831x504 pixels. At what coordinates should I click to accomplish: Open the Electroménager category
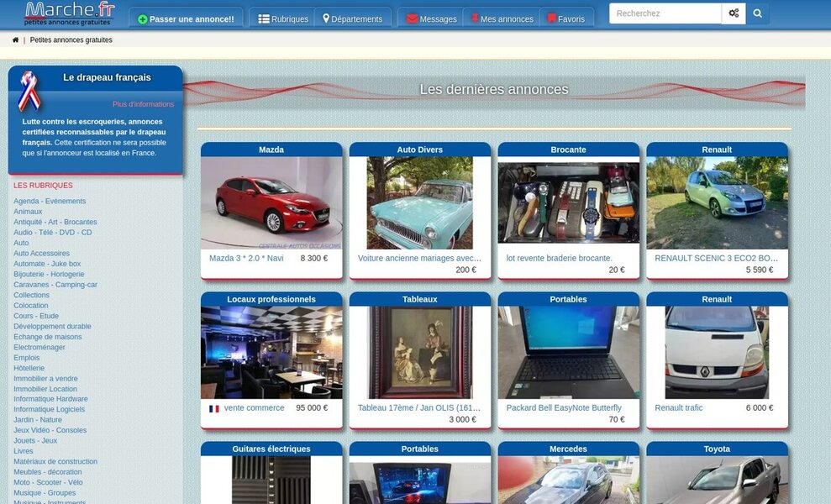(39, 347)
